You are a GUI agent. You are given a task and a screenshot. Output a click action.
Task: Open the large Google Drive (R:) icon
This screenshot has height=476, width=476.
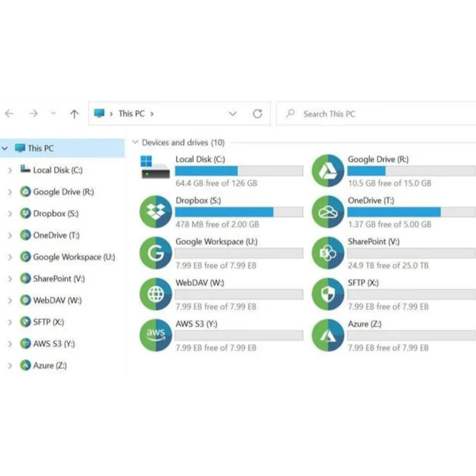point(328,171)
